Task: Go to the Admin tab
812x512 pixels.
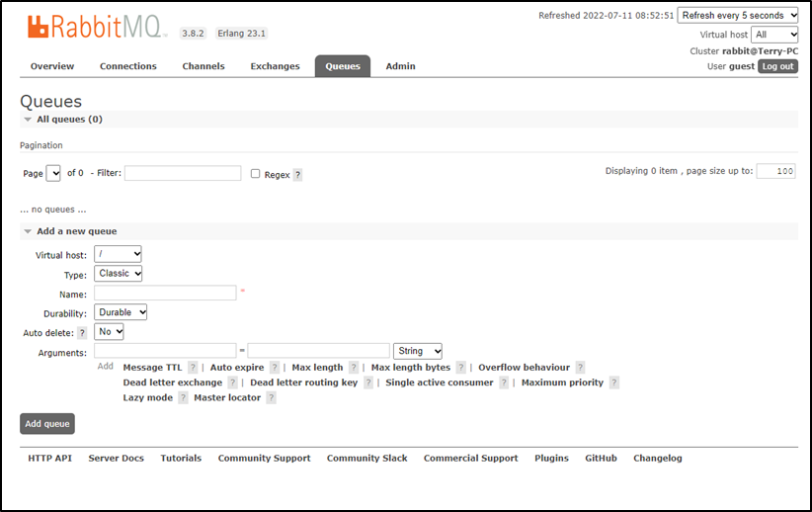Action: 400,66
